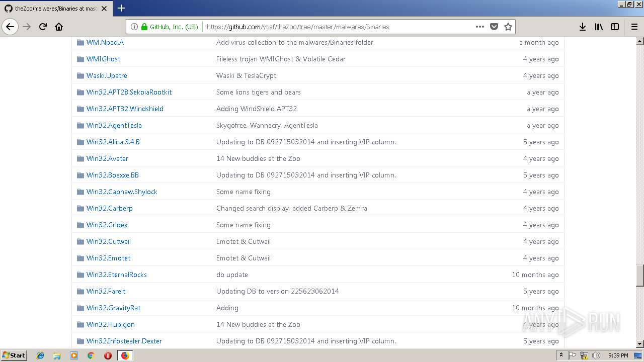Open the Win32.Boaxxe.BB folder
Screen dimensions: 644x362
[112, 175]
